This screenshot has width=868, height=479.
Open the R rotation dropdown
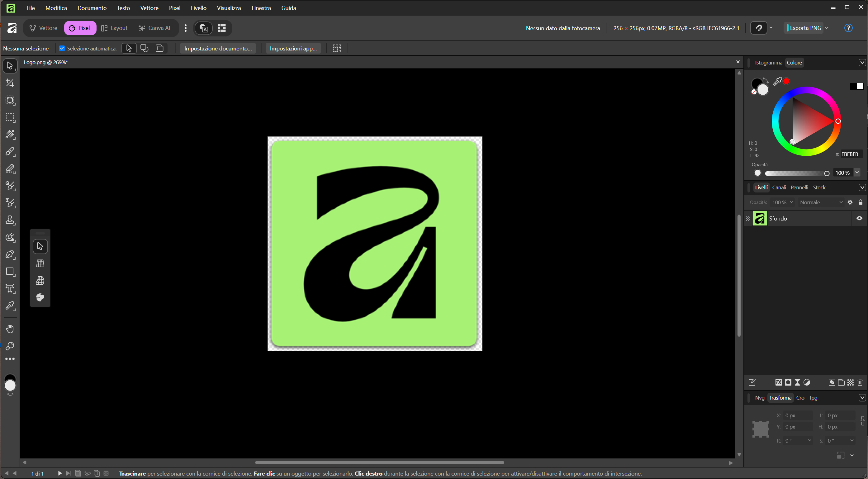click(x=809, y=440)
